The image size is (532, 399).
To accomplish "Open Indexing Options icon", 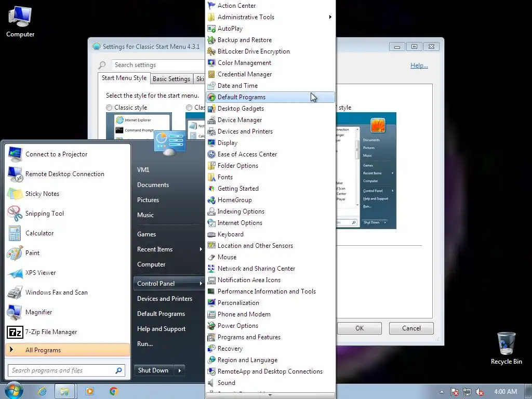I will pyautogui.click(x=211, y=211).
